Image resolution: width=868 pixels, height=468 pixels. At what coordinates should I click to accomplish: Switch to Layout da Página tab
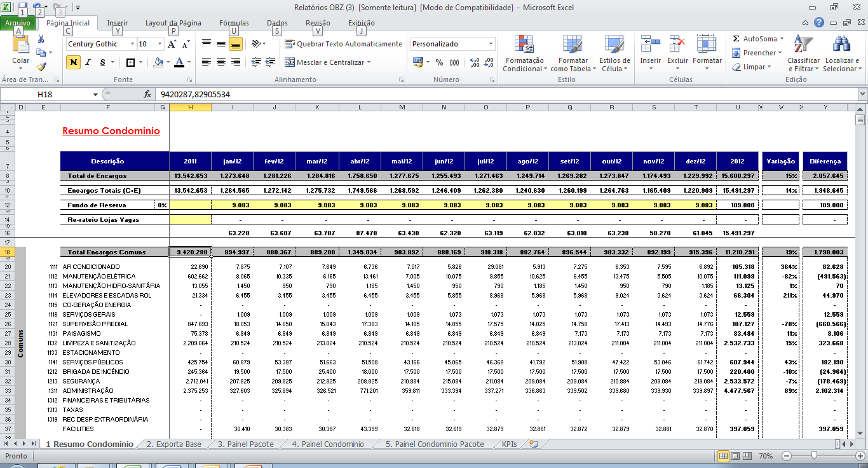click(x=173, y=23)
